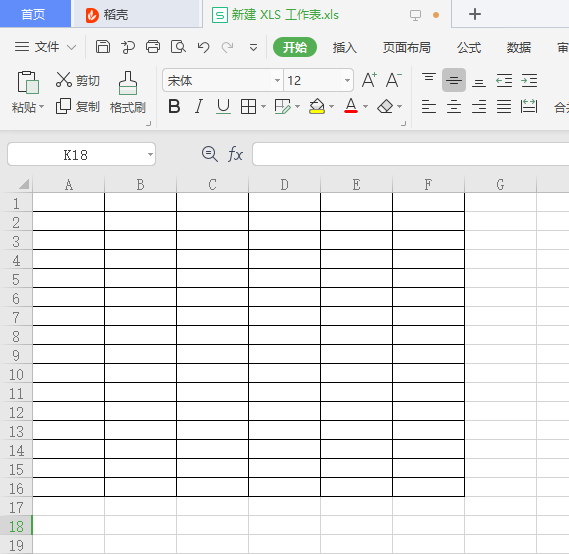The width and height of the screenshot is (569, 554).
Task: Open Print Preview icon
Action: tap(178, 47)
